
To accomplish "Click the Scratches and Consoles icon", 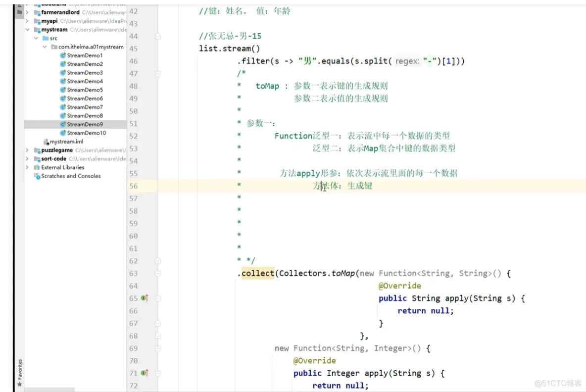I will click(x=37, y=176).
